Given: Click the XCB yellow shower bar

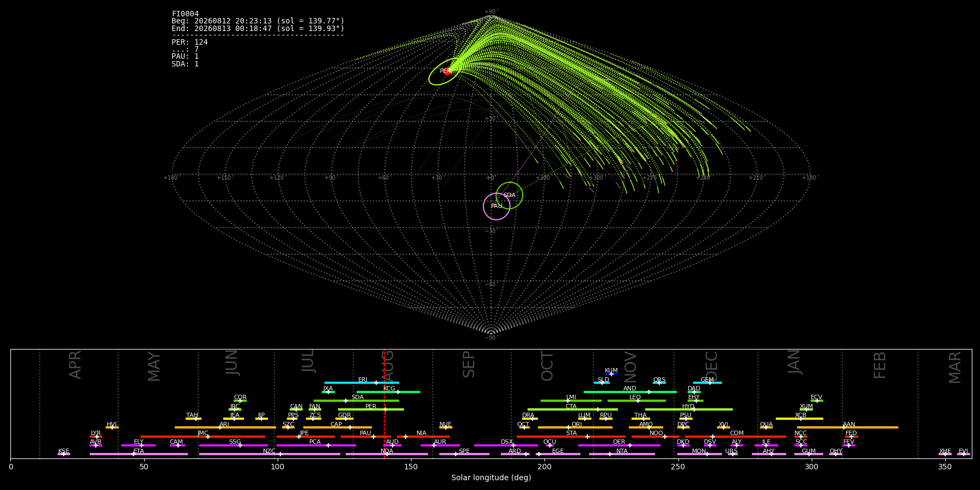Looking at the screenshot, I should pos(799,419).
